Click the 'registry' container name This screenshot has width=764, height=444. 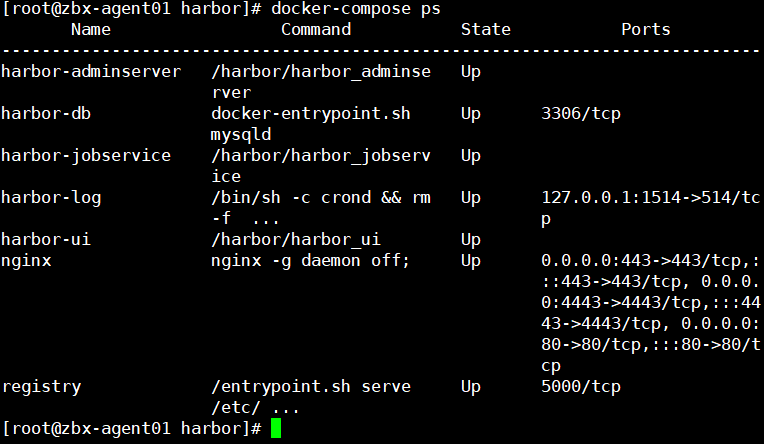(x=41, y=387)
